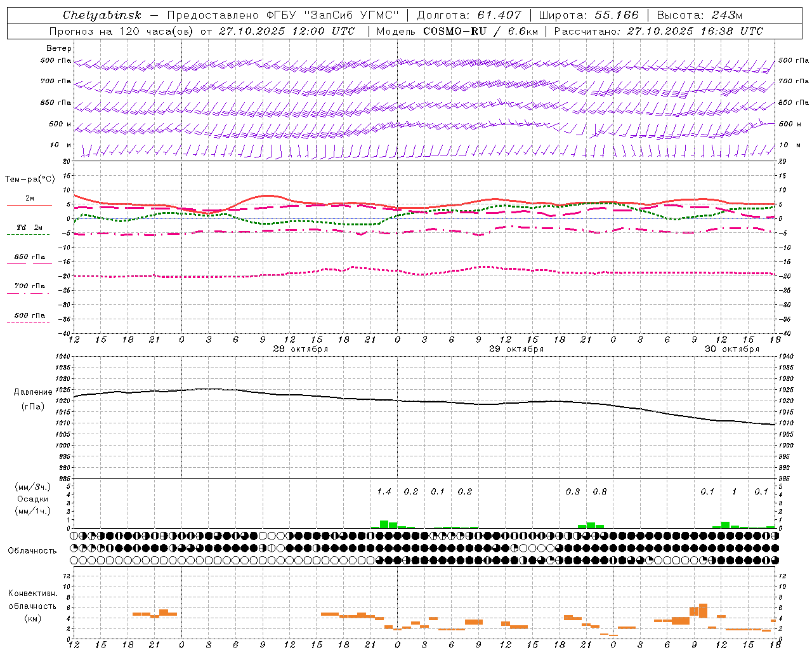Screen dimensions: 812x650
Task: Click the Широта: 55.166 value
Action: 589,15
